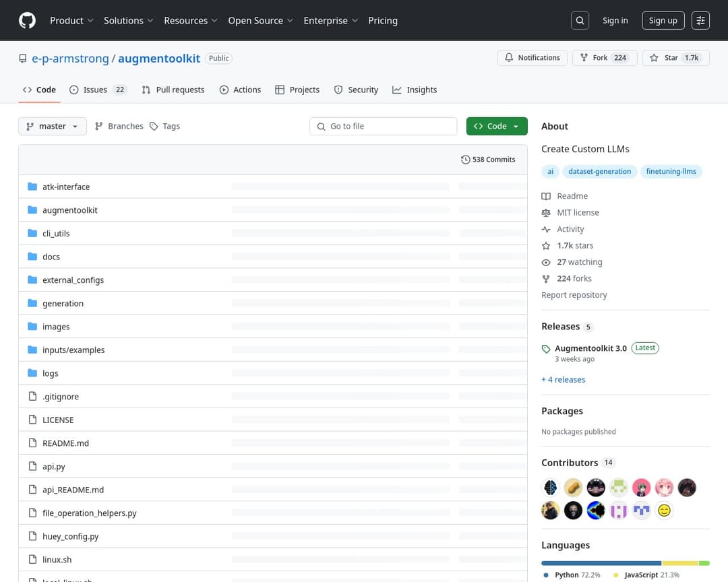
Task: Switch to the Projects tab
Action: 297,90
